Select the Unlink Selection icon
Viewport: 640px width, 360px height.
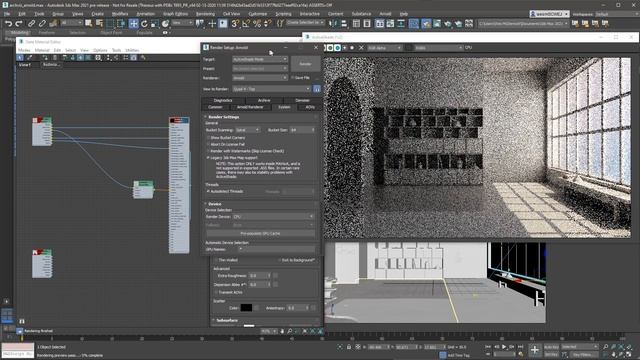(42, 24)
